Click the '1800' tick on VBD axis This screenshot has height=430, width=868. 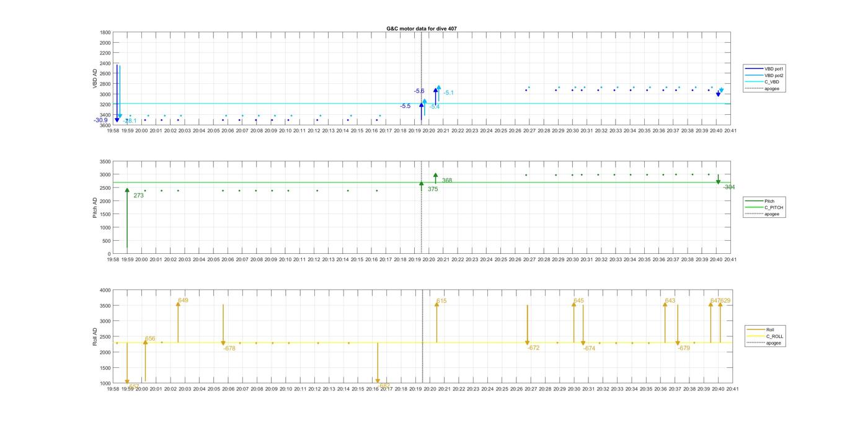tap(105, 32)
